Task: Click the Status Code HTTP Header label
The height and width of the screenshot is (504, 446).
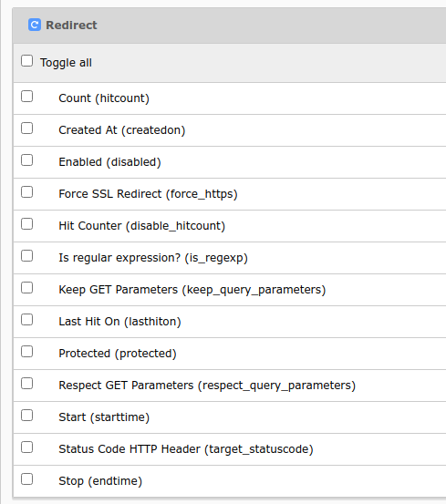Action: point(186,449)
